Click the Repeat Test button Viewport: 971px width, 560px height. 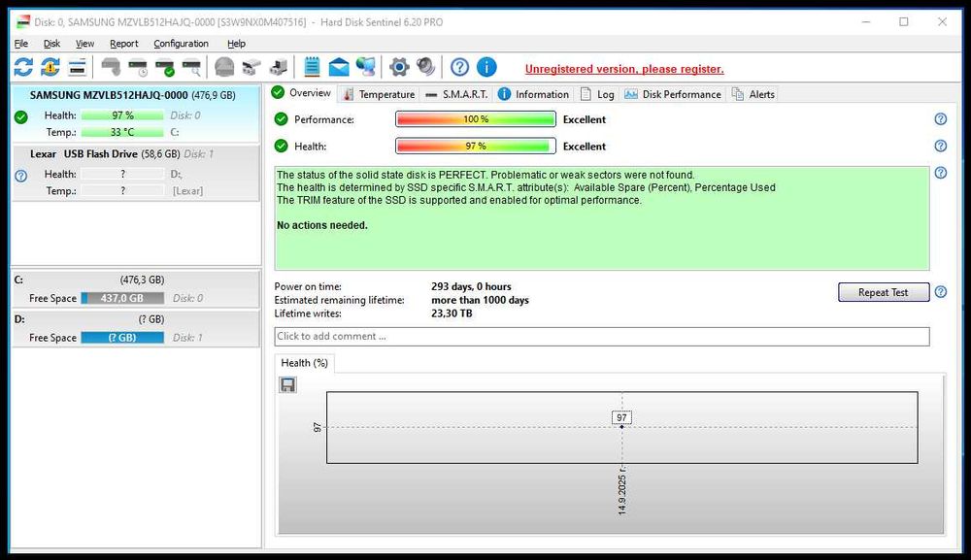point(883,292)
